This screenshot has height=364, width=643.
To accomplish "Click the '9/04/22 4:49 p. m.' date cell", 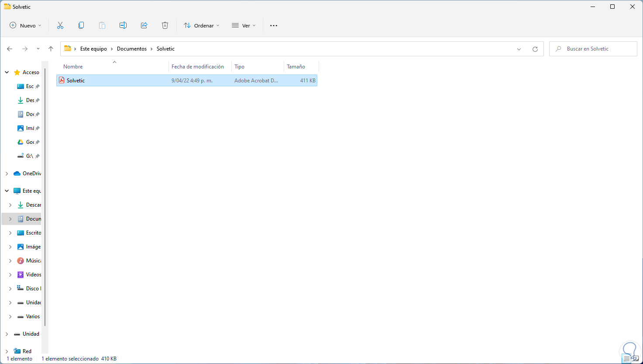I will click(192, 81).
